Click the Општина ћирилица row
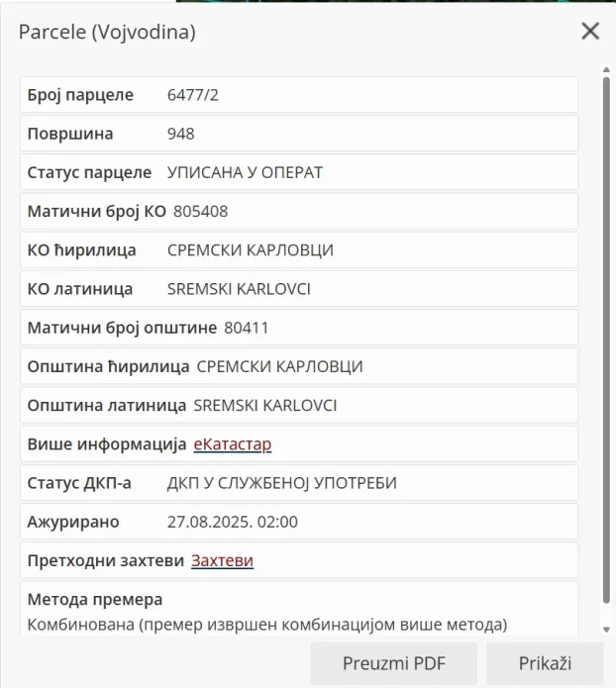This screenshot has width=616, height=688. tap(298, 366)
